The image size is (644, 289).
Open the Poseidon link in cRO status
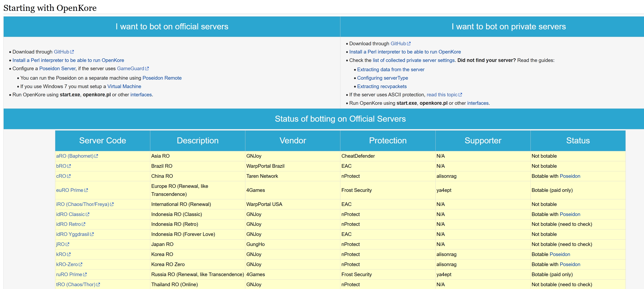pos(570,176)
